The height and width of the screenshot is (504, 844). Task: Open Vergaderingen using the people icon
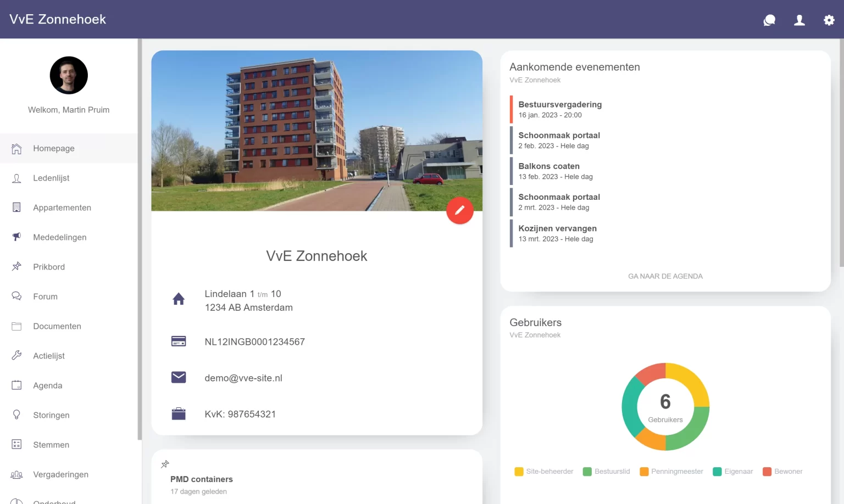pyautogui.click(x=16, y=474)
